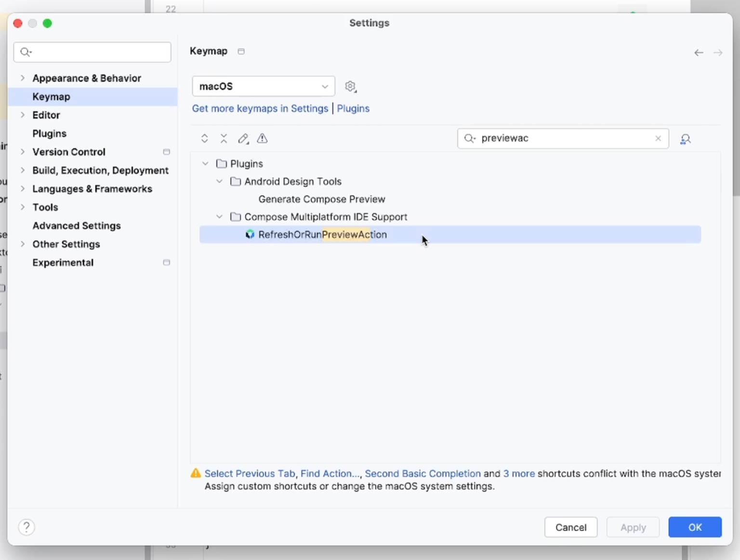
Task: Expand all keymap tree nodes
Action: [204, 138]
